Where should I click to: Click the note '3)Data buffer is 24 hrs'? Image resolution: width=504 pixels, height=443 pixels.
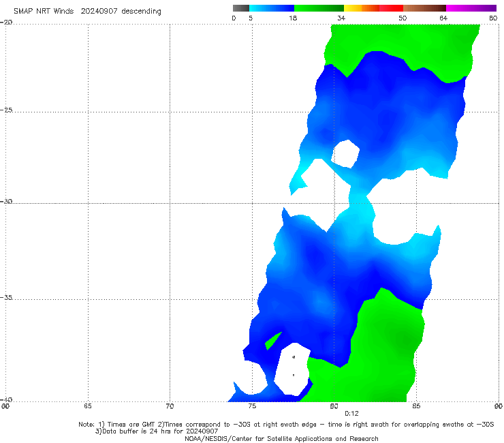click(157, 431)
